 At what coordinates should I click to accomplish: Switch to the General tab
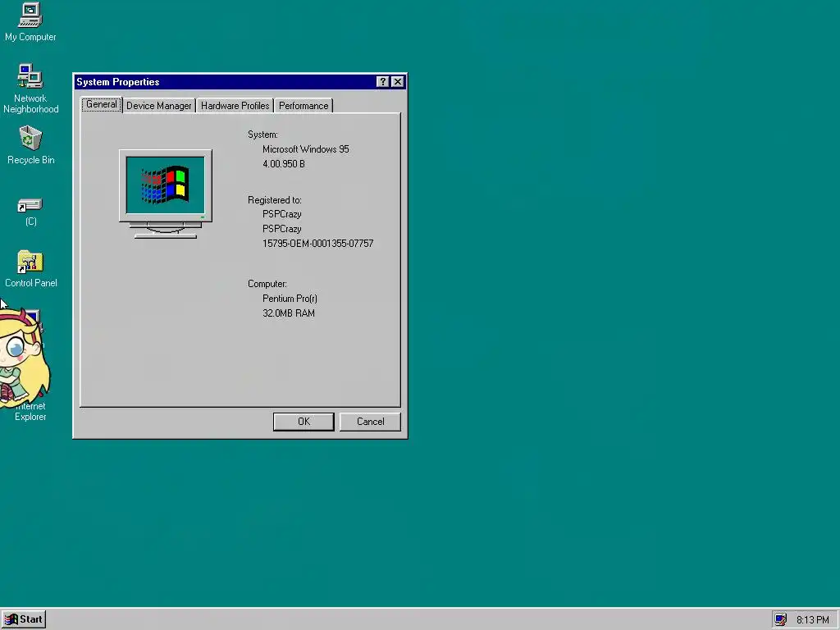pyautogui.click(x=101, y=104)
